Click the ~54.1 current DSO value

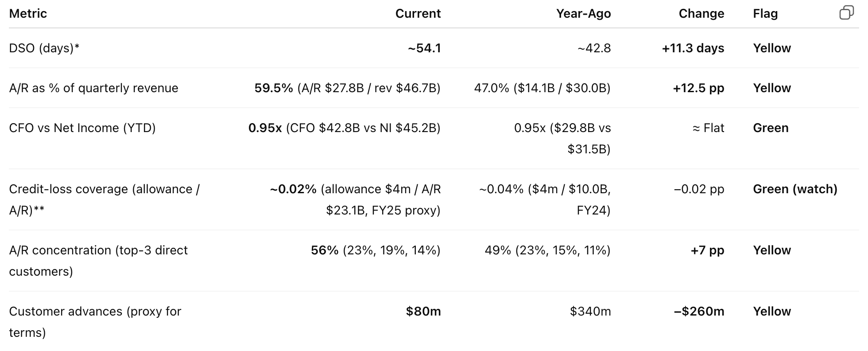pyautogui.click(x=424, y=48)
